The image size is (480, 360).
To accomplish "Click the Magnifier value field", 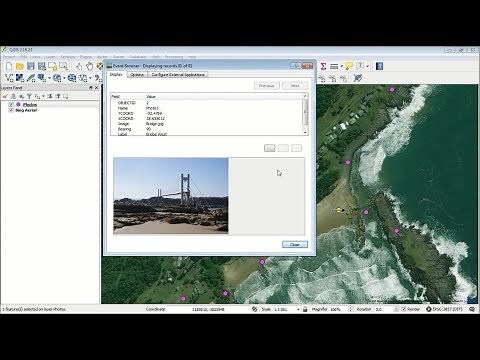I will (338, 309).
